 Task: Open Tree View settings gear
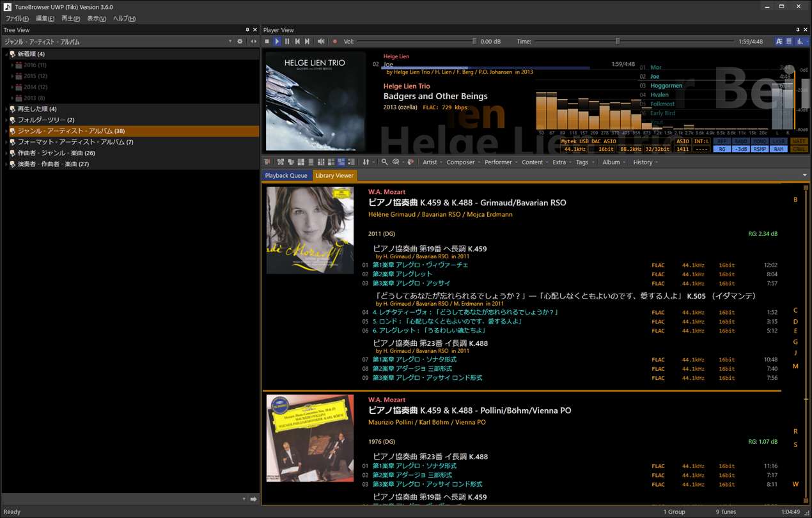[240, 42]
